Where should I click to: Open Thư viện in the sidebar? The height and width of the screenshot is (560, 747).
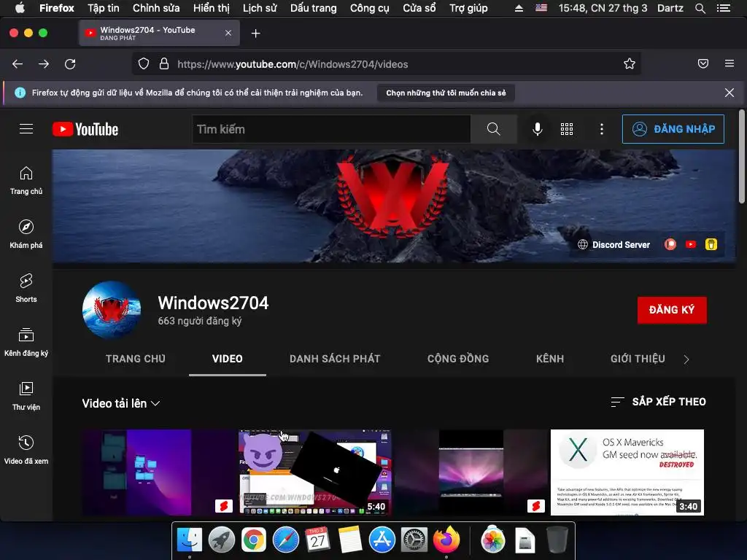(26, 396)
